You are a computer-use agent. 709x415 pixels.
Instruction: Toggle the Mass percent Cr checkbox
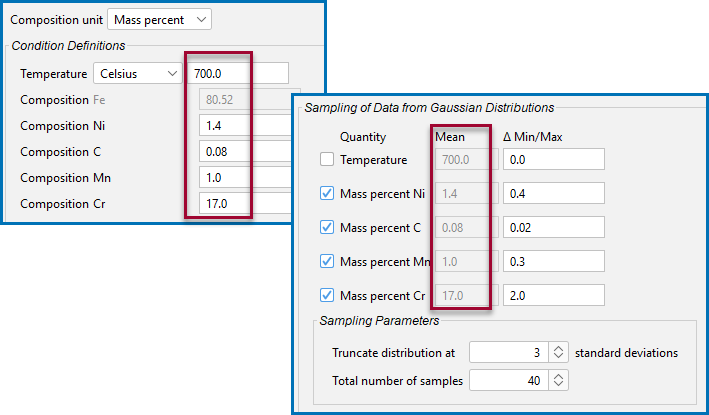(x=327, y=295)
